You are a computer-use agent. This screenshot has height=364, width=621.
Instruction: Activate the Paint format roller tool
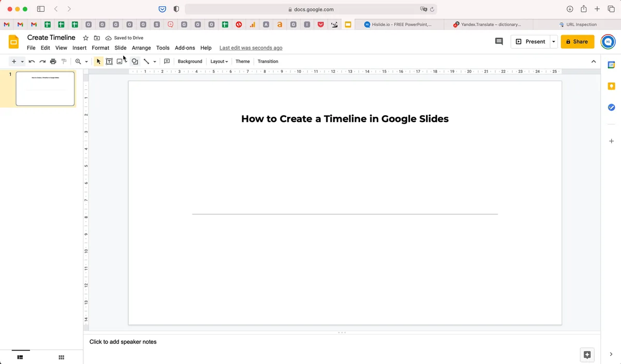pyautogui.click(x=64, y=62)
